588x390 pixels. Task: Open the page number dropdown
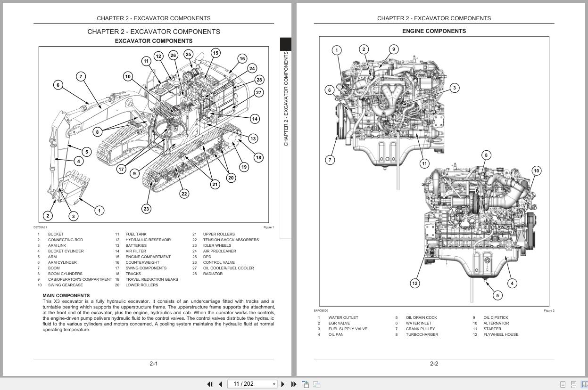[x=274, y=384]
